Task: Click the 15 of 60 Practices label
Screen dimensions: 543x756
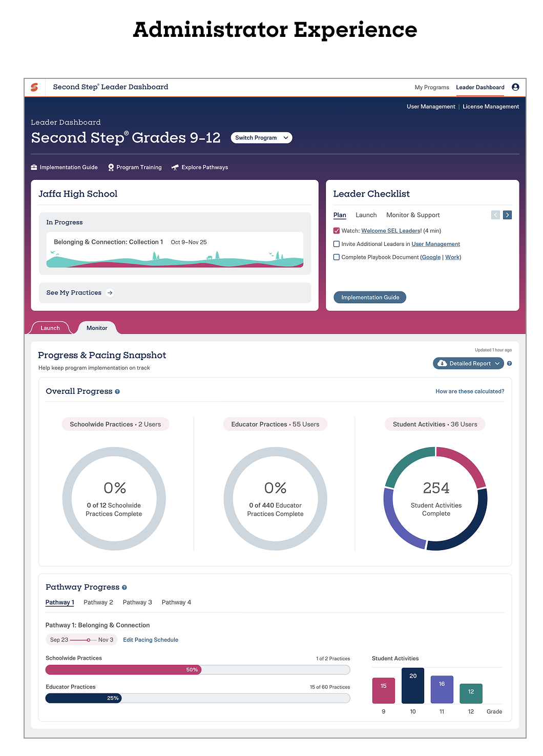Action: point(330,687)
